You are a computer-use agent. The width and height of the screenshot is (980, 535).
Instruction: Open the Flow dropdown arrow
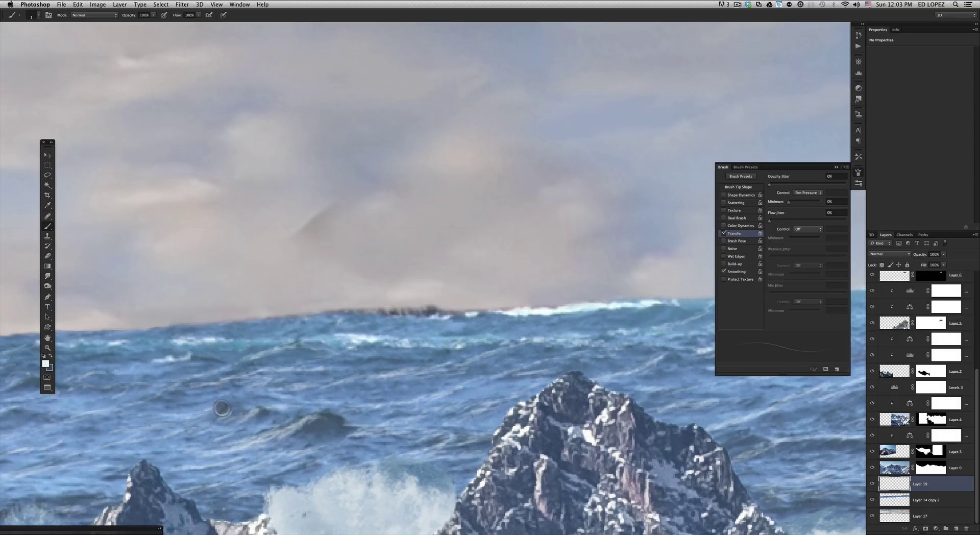(x=198, y=15)
